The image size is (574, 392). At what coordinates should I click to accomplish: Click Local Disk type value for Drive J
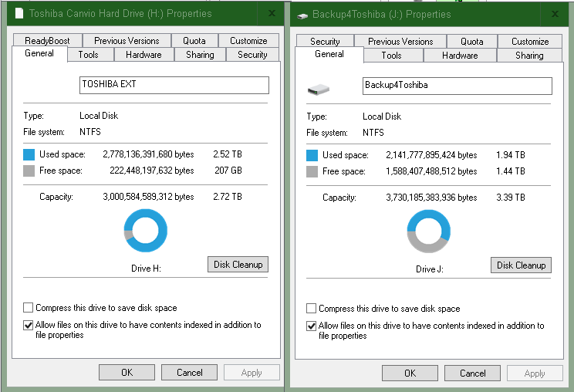click(x=382, y=117)
